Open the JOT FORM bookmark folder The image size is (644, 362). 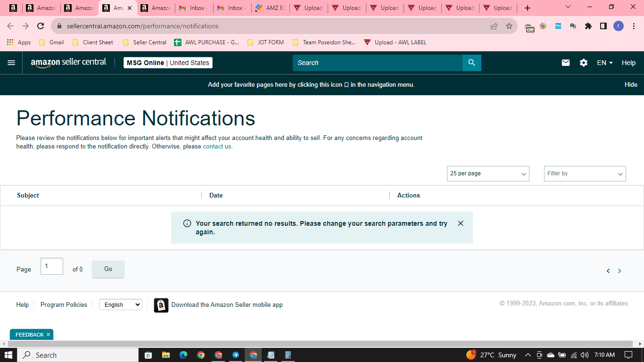click(x=265, y=42)
